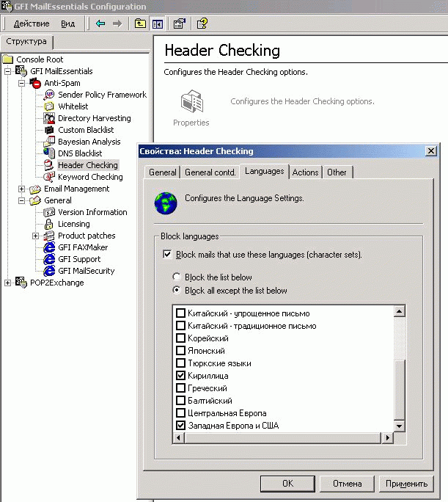The image size is (448, 502).
Task: Click the POP2Exchange node icon
Action: pyautogui.click(x=21, y=283)
